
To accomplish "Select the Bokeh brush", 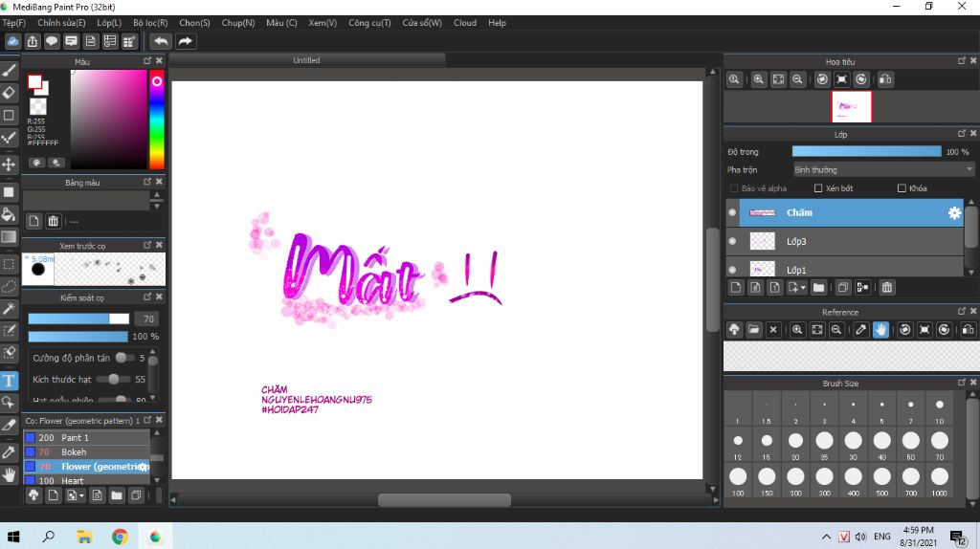I will [x=87, y=451].
